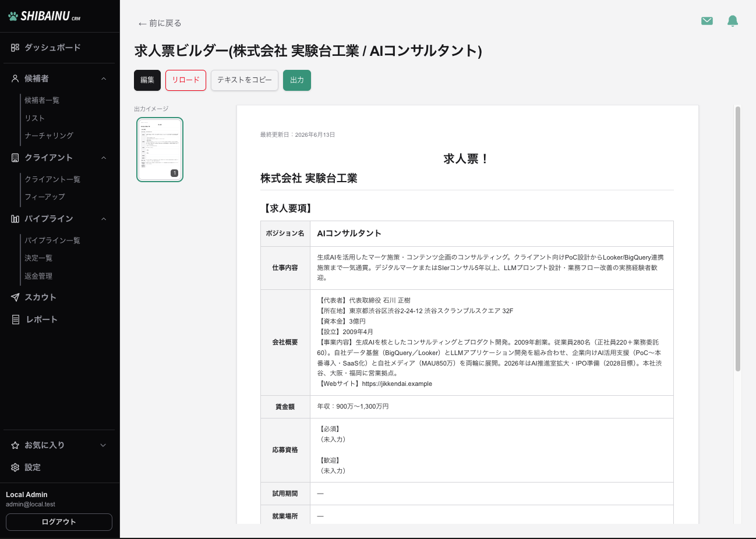The width and height of the screenshot is (756, 539).
Task: Collapse the クライアント section chevron
Action: click(x=104, y=158)
